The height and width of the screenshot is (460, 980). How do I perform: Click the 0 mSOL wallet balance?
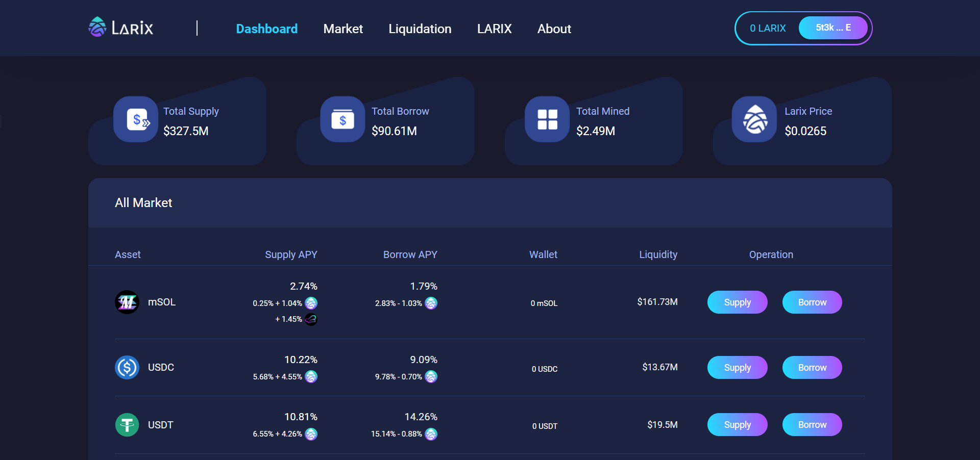click(x=544, y=303)
